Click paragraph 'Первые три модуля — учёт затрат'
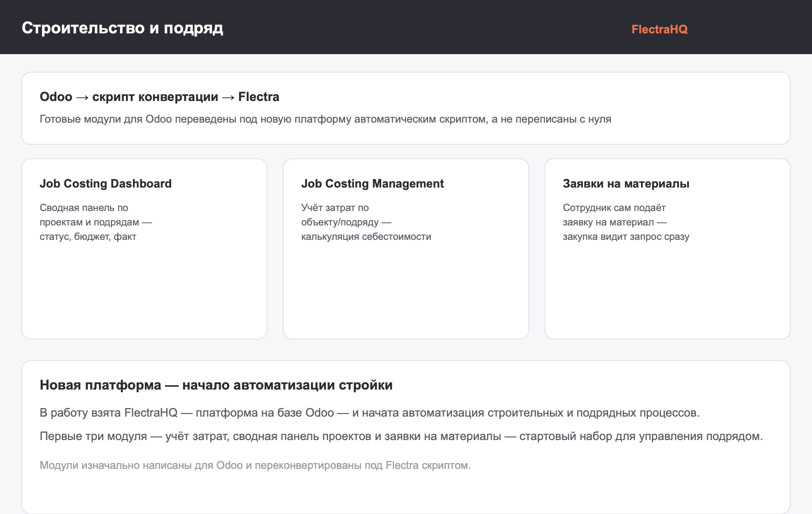The width and height of the screenshot is (812, 514). pos(401,436)
